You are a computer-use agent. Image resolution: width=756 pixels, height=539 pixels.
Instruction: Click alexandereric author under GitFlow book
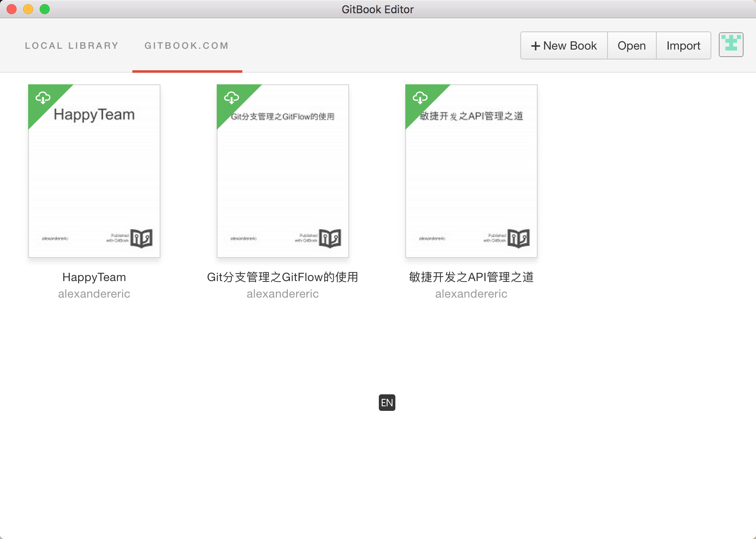point(283,294)
